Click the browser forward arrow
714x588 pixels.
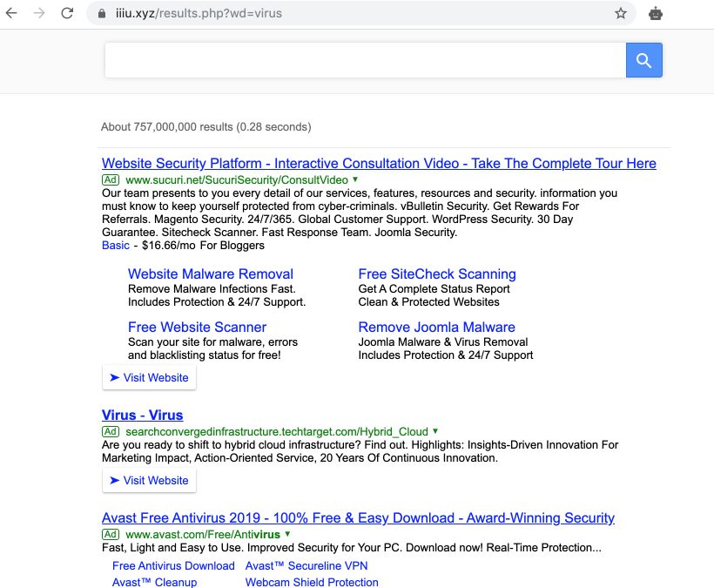pyautogui.click(x=38, y=13)
